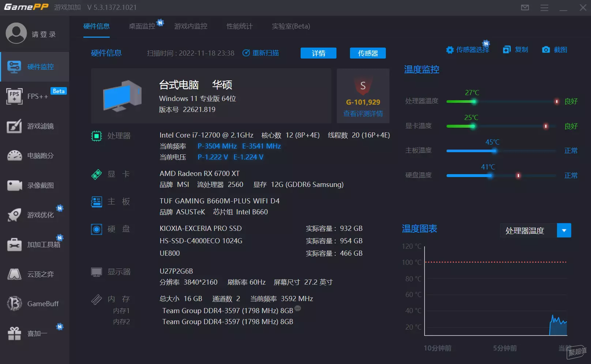Click the GamePP logo in title bar
The height and width of the screenshot is (364, 591).
point(26,7)
